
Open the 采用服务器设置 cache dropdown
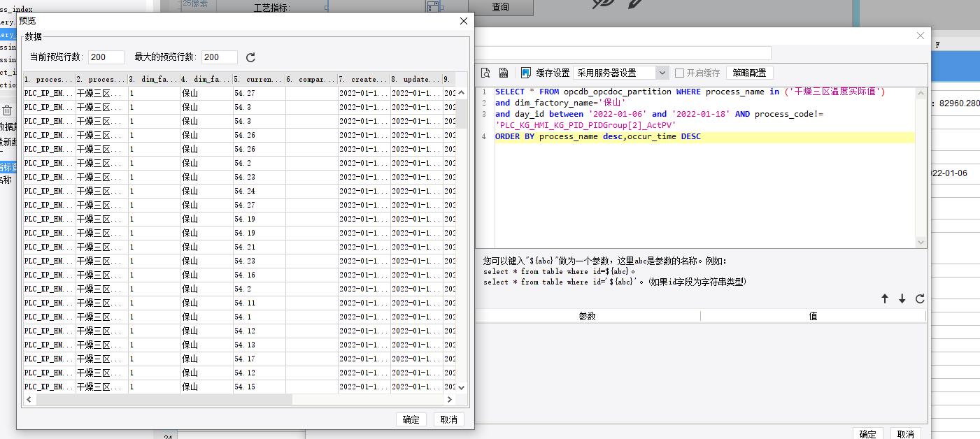pyautogui.click(x=662, y=73)
